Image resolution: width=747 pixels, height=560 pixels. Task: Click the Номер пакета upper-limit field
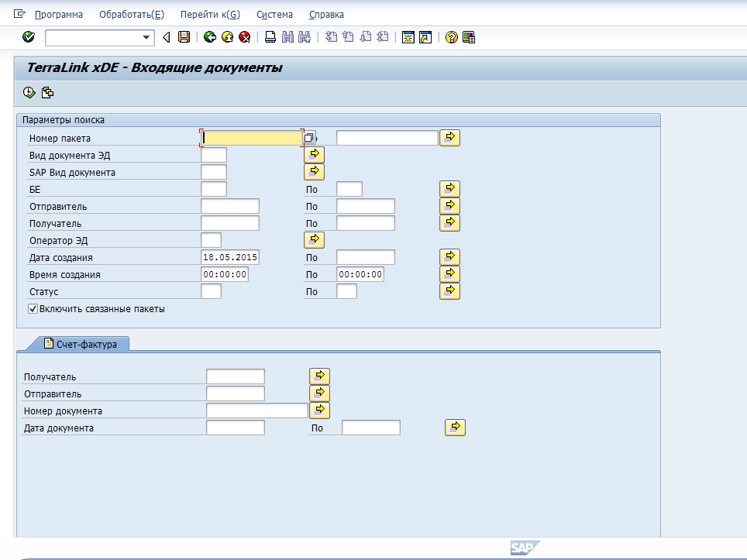pos(387,138)
